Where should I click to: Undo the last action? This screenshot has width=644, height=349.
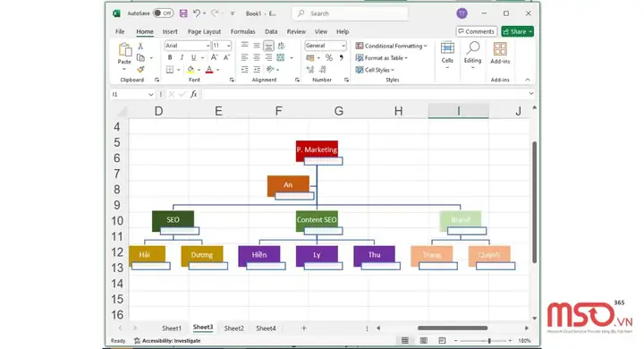pos(197,13)
